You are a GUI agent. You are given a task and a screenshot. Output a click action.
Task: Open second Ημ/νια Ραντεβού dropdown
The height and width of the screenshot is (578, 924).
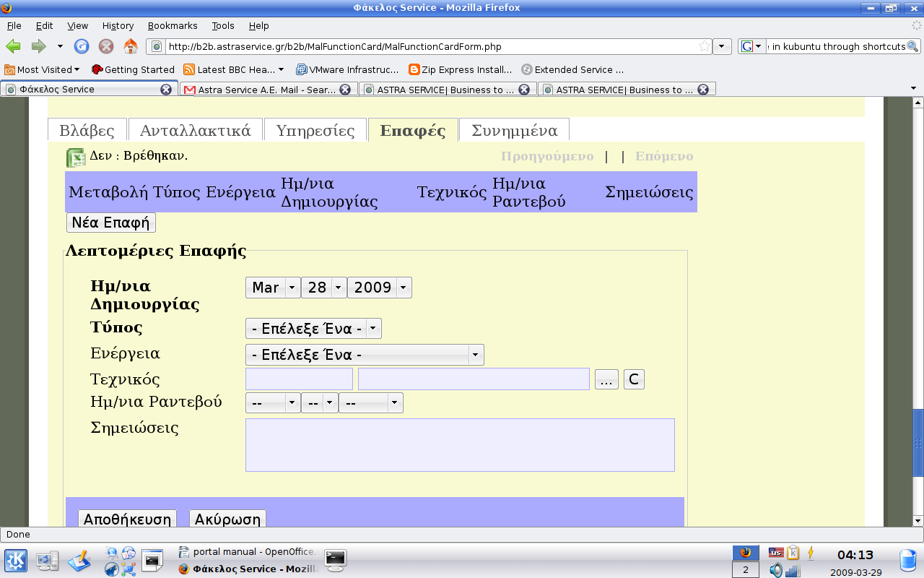tap(320, 402)
